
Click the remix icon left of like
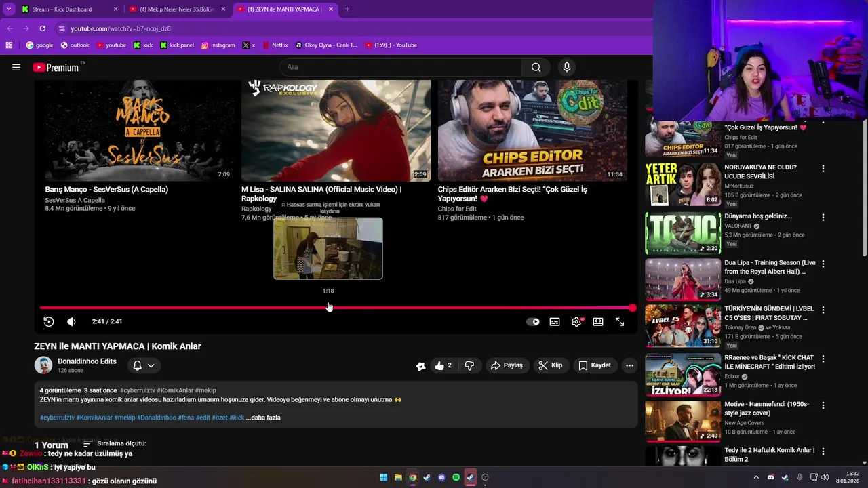420,366
